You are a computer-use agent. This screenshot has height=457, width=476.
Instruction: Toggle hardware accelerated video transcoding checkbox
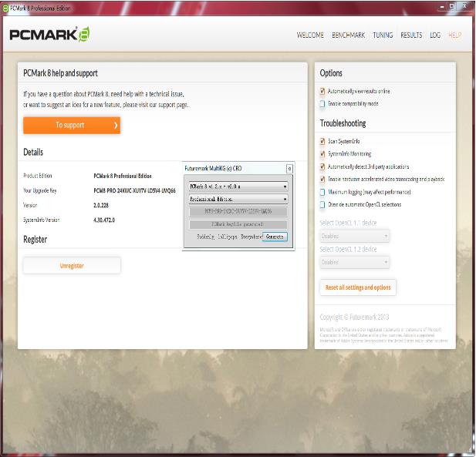322,180
